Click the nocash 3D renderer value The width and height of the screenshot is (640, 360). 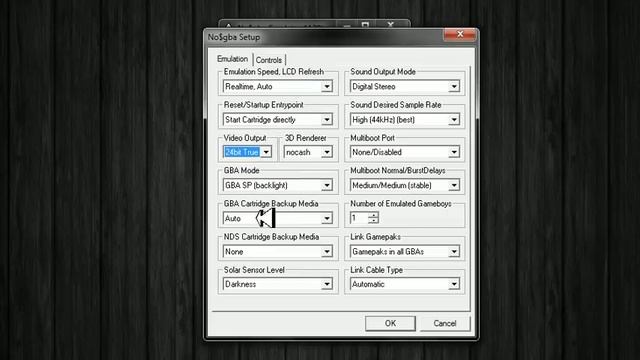298,152
